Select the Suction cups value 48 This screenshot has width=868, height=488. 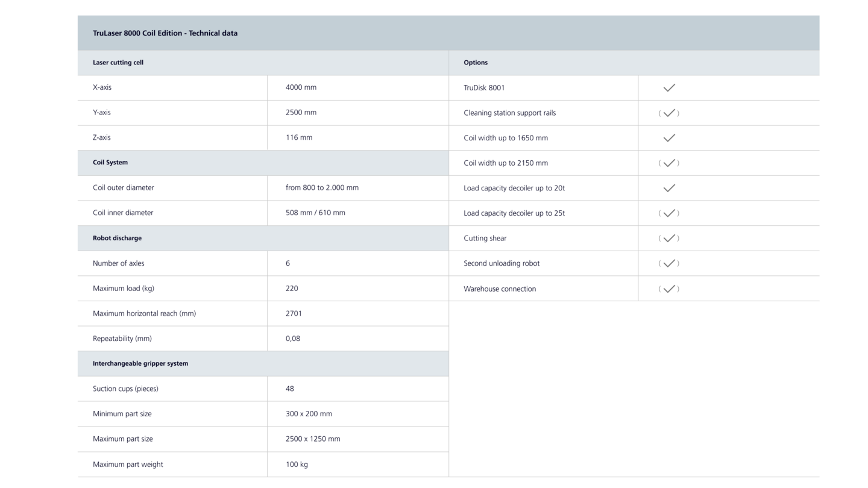[290, 389]
